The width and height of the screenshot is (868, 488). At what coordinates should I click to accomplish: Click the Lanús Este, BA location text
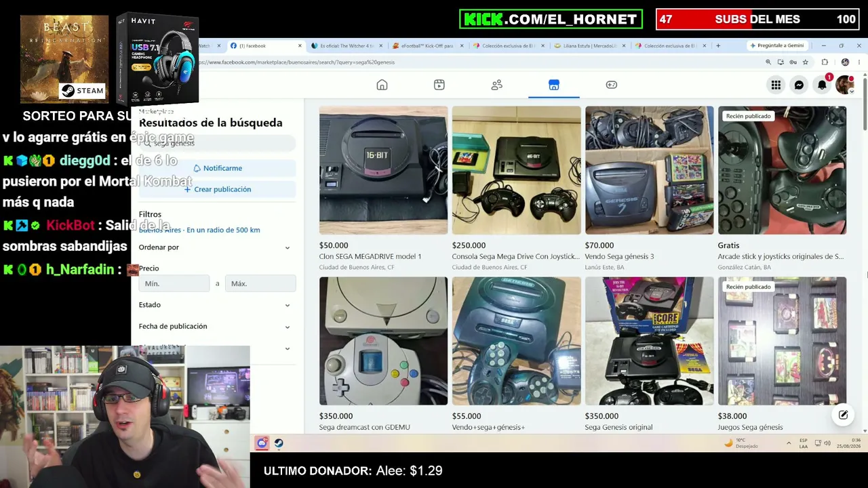pos(605,267)
